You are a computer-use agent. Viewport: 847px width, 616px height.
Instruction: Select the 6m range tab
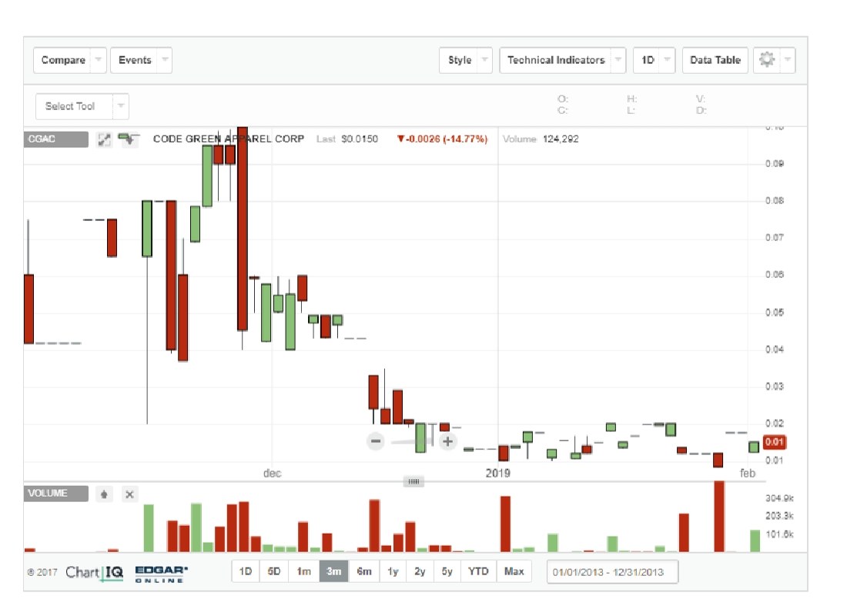[364, 571]
